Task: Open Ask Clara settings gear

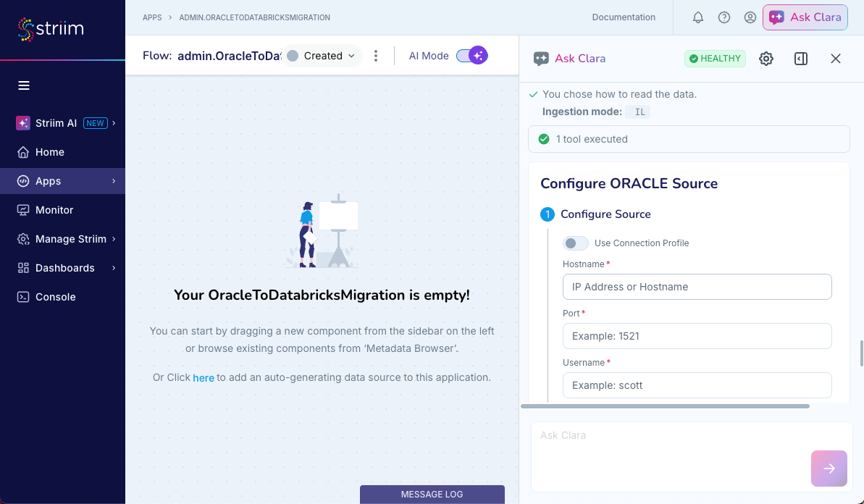Action: (766, 59)
